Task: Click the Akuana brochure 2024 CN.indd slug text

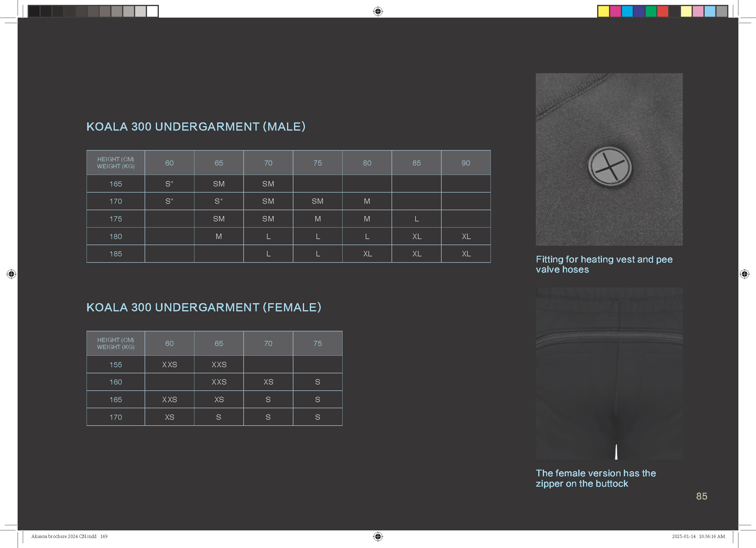Action: pos(64,536)
